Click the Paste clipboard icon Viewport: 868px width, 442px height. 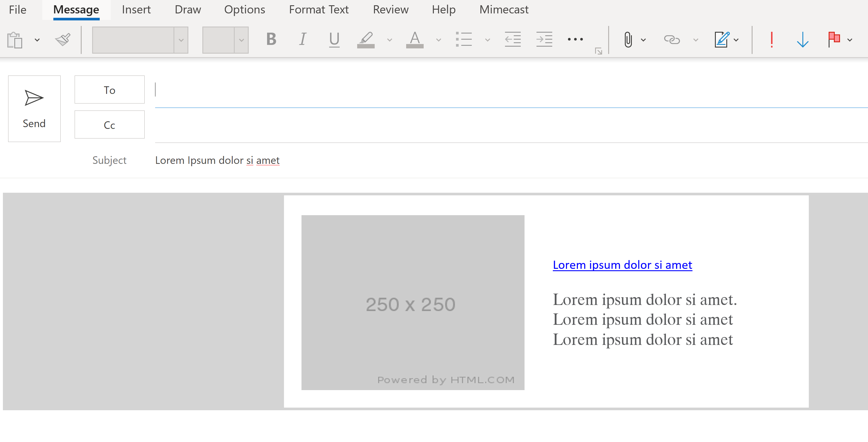tap(15, 40)
